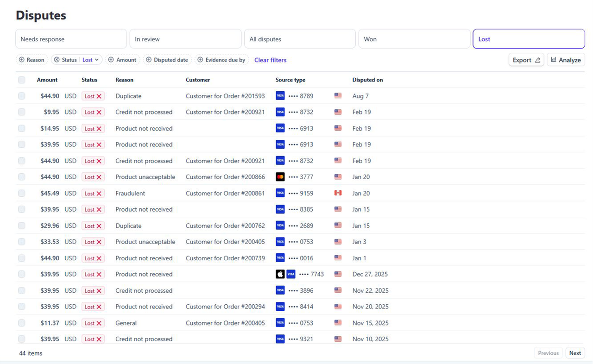Click Visa icon for card 9159
593x364 pixels.
pyautogui.click(x=280, y=193)
